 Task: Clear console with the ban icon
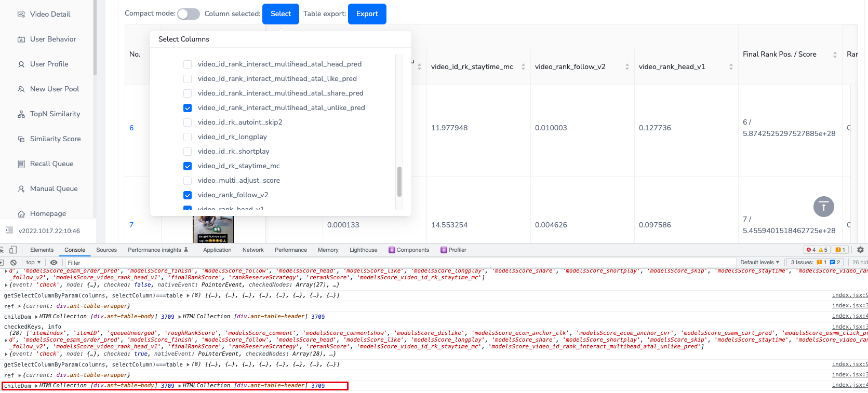14,263
